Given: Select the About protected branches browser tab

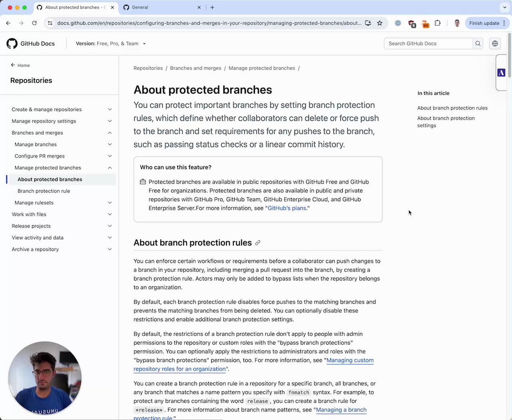Looking at the screenshot, I should point(75,7).
